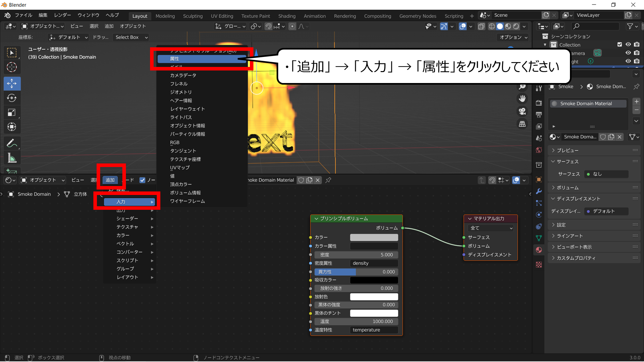Open the World properties tab icon
This screenshot has height=362, width=644.
pyautogui.click(x=539, y=150)
